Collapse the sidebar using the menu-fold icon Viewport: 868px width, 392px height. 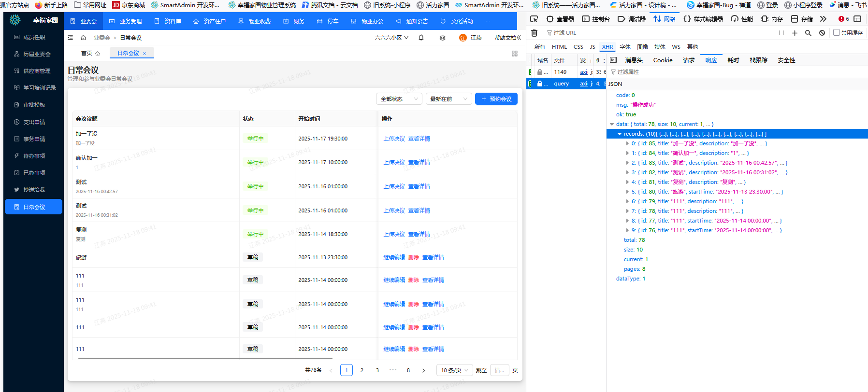pyautogui.click(x=71, y=38)
